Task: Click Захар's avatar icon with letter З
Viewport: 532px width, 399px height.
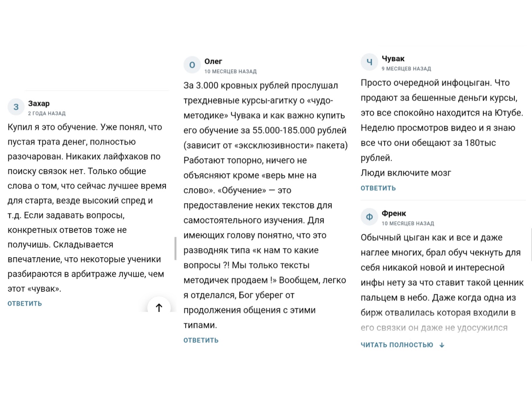Action: click(x=16, y=107)
